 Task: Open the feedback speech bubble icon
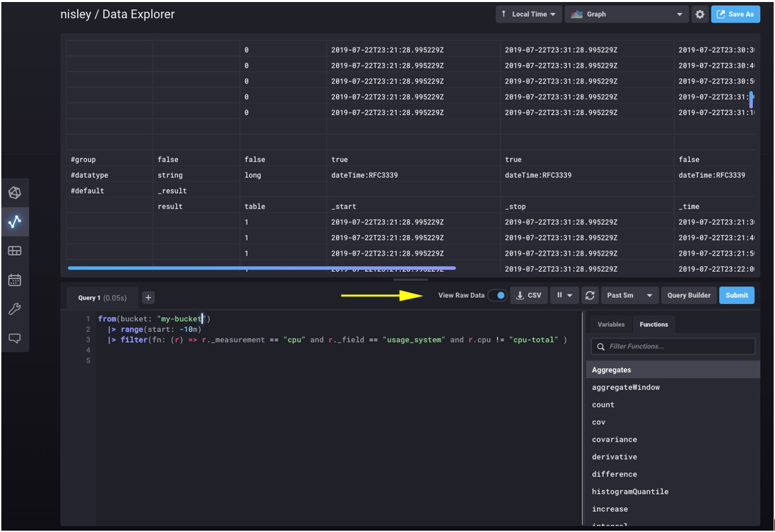coord(15,338)
